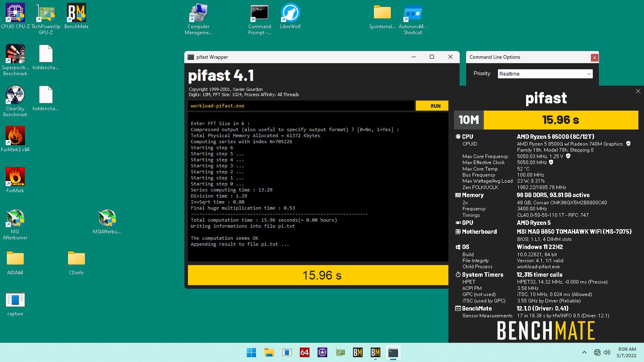Select hiddencha... file next to ClearSky Benchmark
The height and width of the screenshot is (362, 644).
point(45,98)
